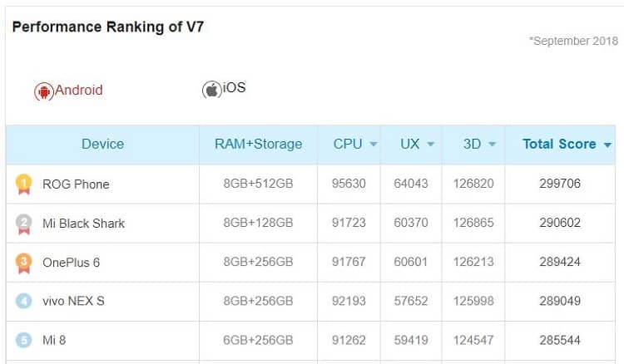
Task: Click vivo NEX S's 8GB+256GB storage cell
Action: click(x=258, y=301)
